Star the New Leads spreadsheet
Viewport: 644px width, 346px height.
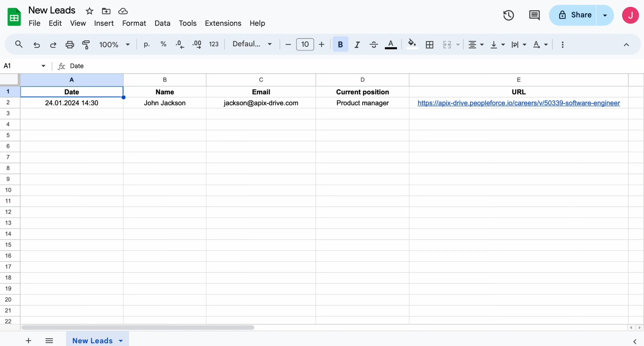pyautogui.click(x=90, y=11)
